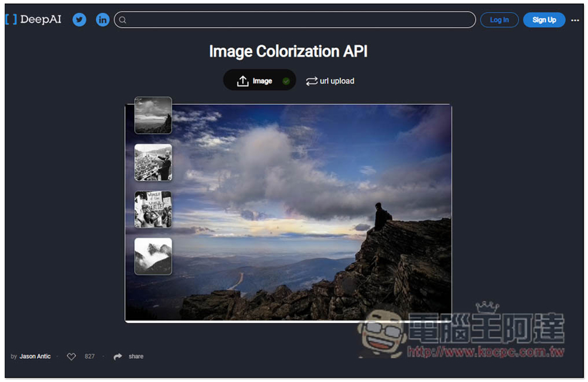Click the DeepAI logo
This screenshot has width=588, height=382.
click(34, 19)
